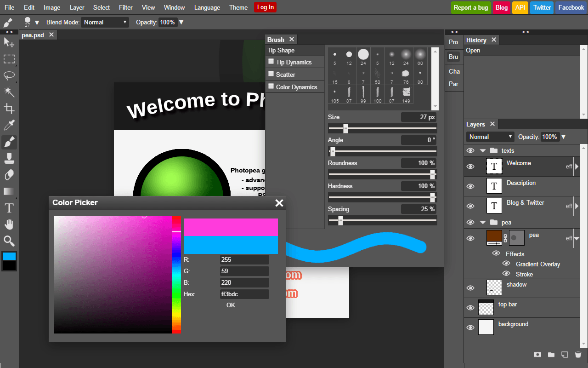Enable Tip Dynamics in the Brush panel

point(270,62)
